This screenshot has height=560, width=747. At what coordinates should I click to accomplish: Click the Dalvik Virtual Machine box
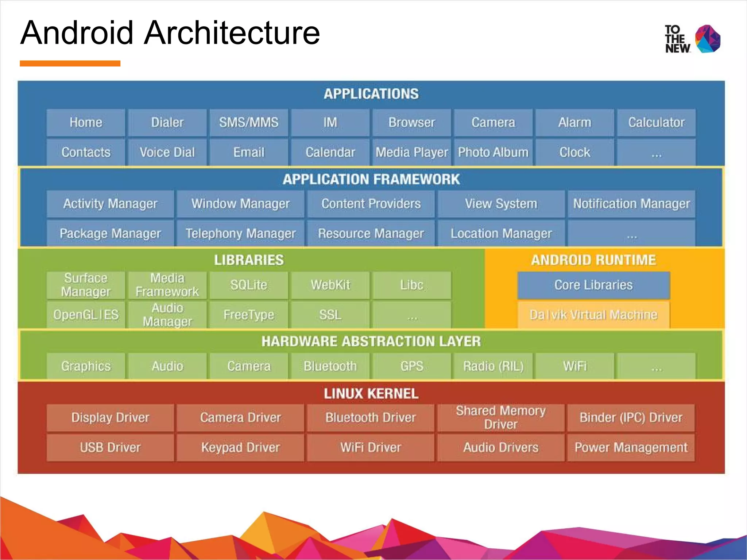coord(593,315)
